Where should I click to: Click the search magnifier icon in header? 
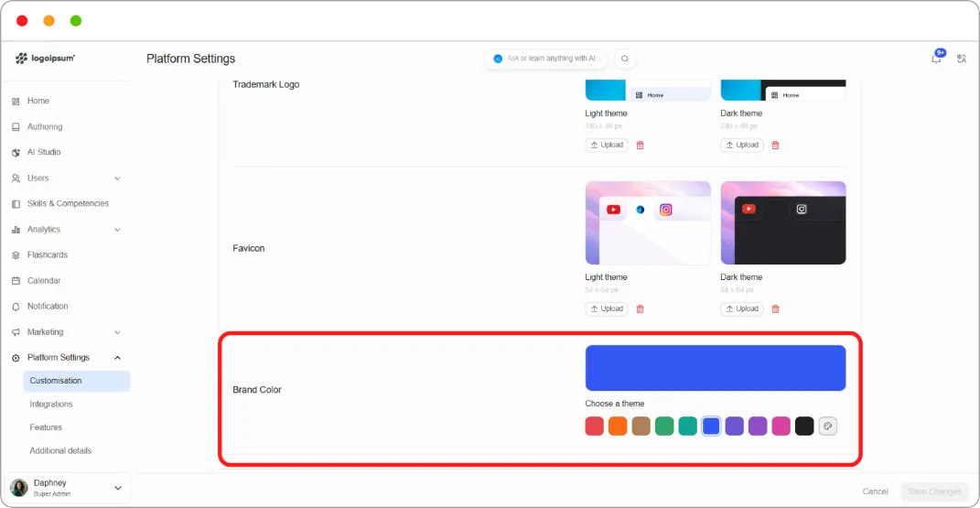(x=625, y=59)
